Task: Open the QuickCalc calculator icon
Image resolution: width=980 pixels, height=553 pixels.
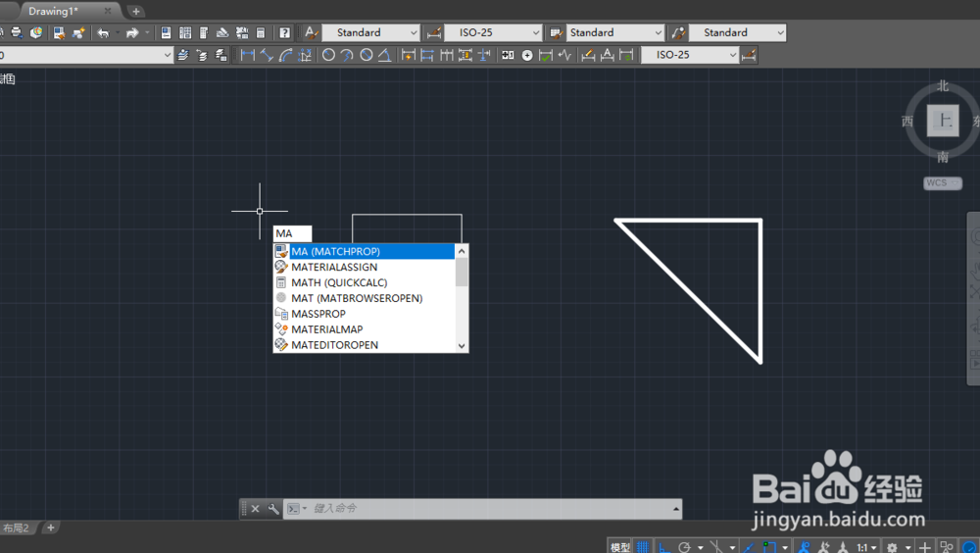Action: 261,33
